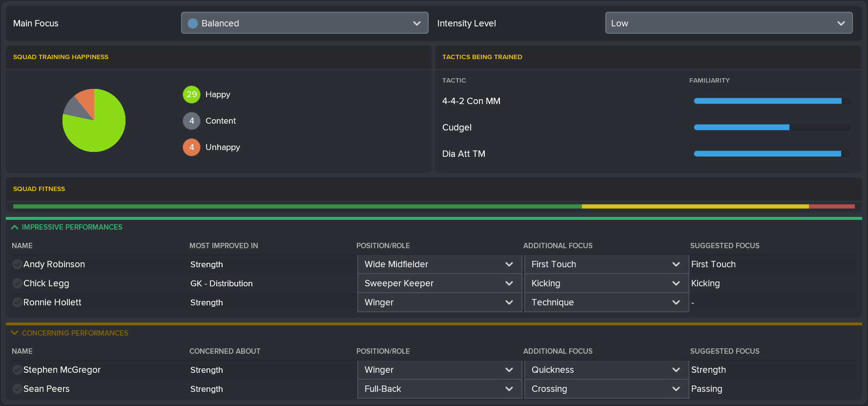Sort by Most Improved In column
Screen dimensions: 868x406
click(224, 246)
